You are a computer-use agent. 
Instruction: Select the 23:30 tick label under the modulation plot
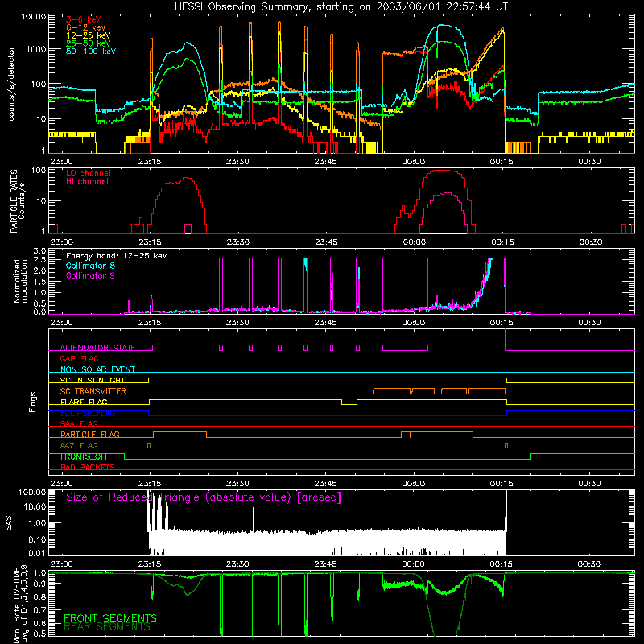(237, 323)
